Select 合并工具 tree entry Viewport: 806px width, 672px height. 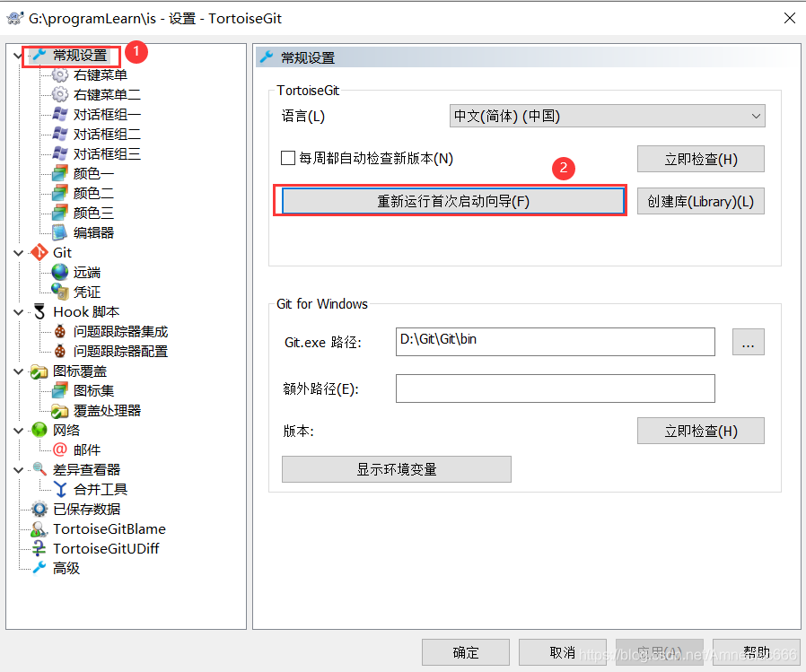(101, 489)
